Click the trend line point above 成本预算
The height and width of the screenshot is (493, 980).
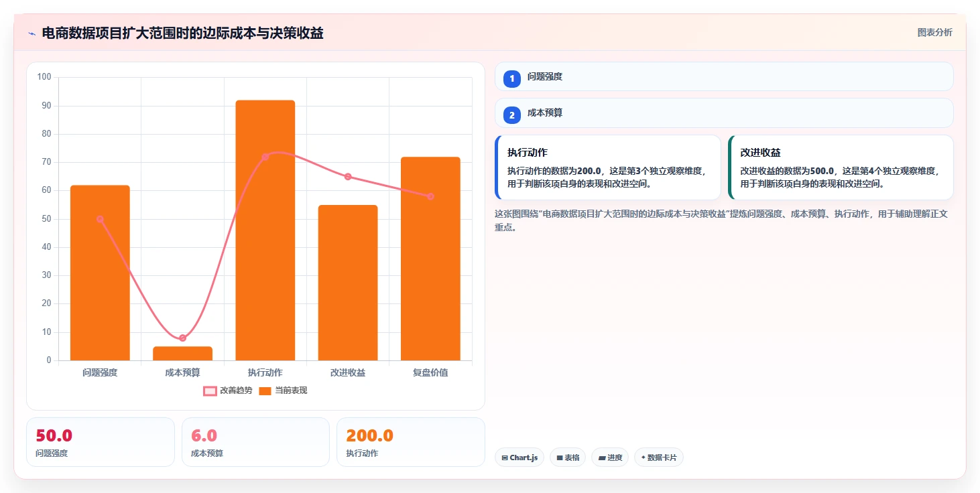pos(182,338)
